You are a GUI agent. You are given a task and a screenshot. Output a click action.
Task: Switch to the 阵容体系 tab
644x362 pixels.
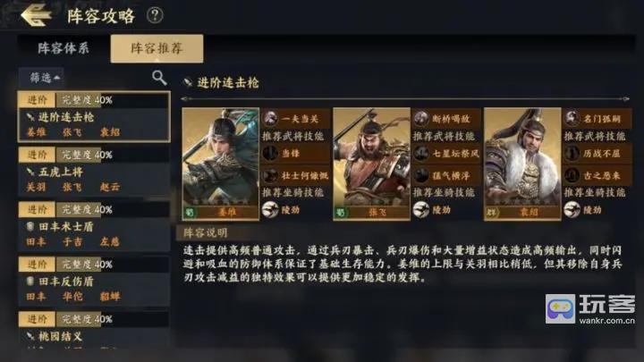64,48
